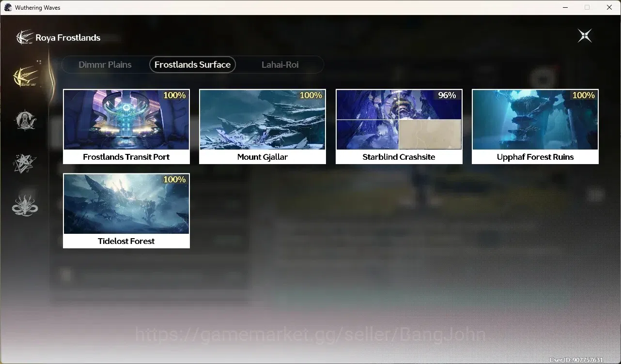The image size is (621, 364).
Task: Open the Lahai-Roi tab
Action: tap(280, 64)
